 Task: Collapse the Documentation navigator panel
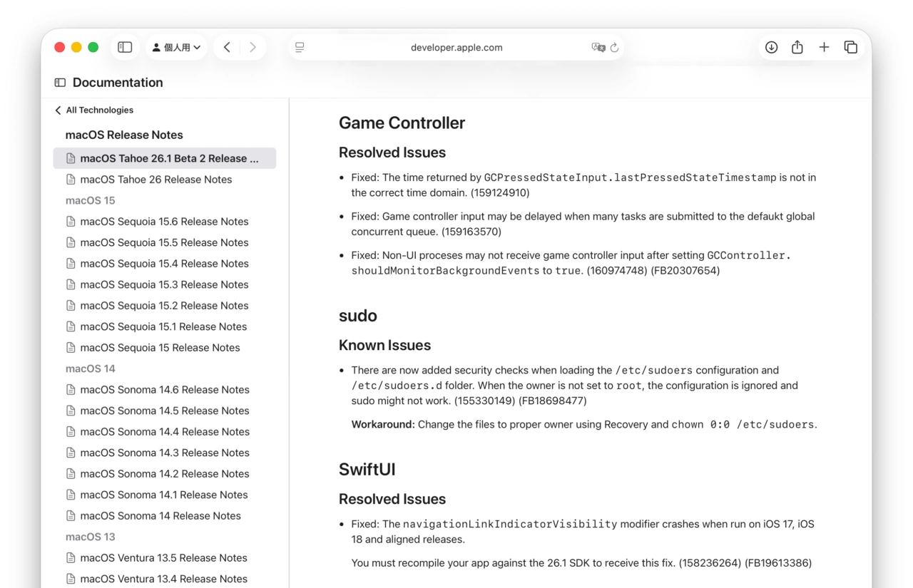point(58,82)
